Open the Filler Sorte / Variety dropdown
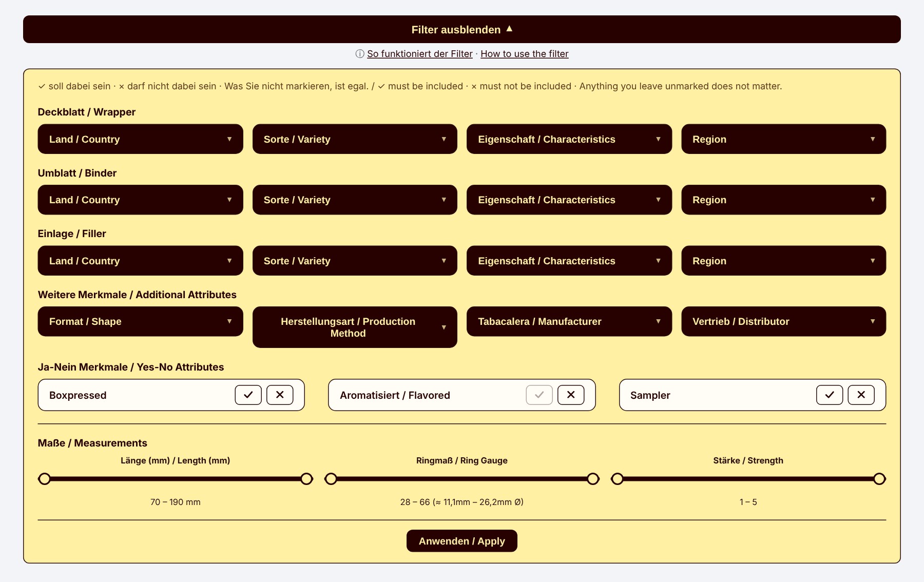924x582 pixels. point(355,261)
